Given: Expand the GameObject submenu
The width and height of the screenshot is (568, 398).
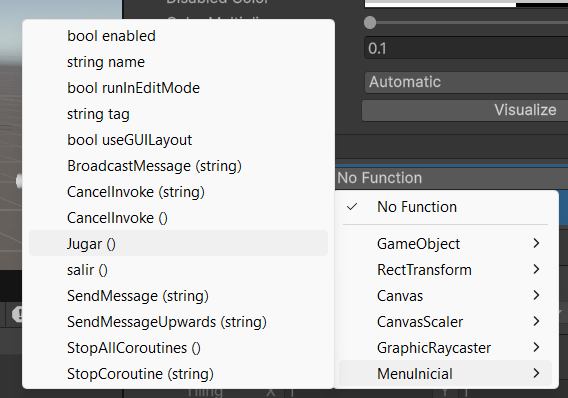Looking at the screenshot, I should click(445, 244).
